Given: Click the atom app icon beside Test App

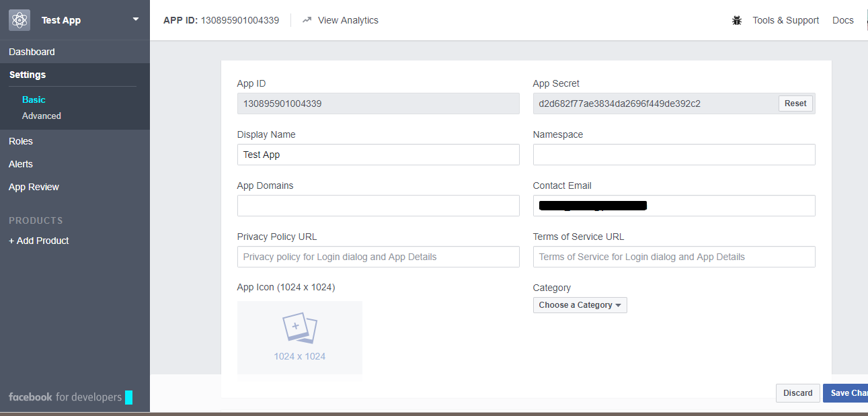Looking at the screenshot, I should pos(19,20).
